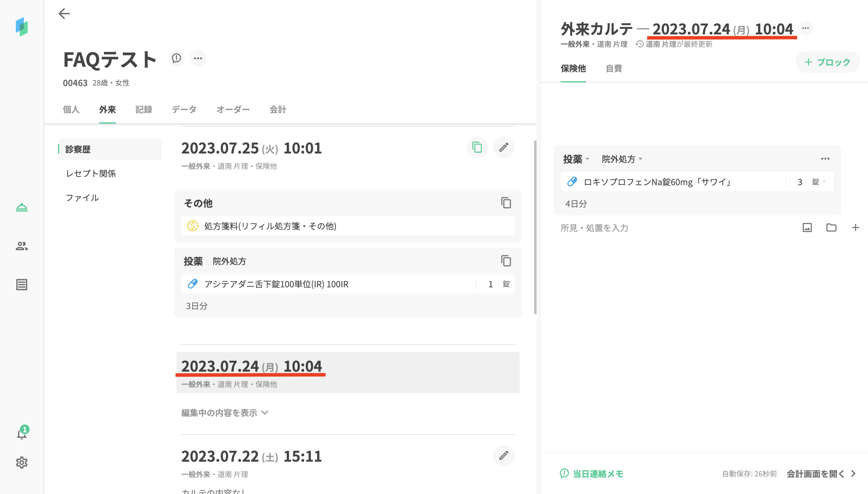This screenshot has width=868, height=494.
Task: Open notifications bell in sidebar
Action: click(22, 434)
